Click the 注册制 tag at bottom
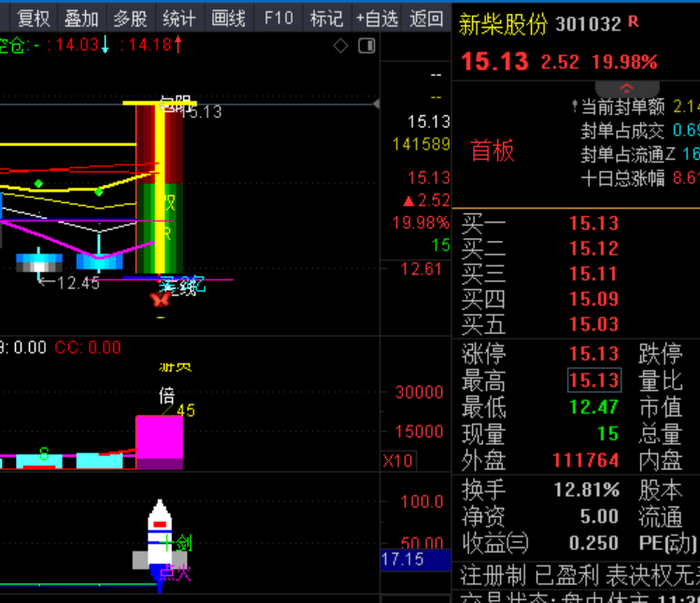The image size is (700, 603). click(493, 575)
